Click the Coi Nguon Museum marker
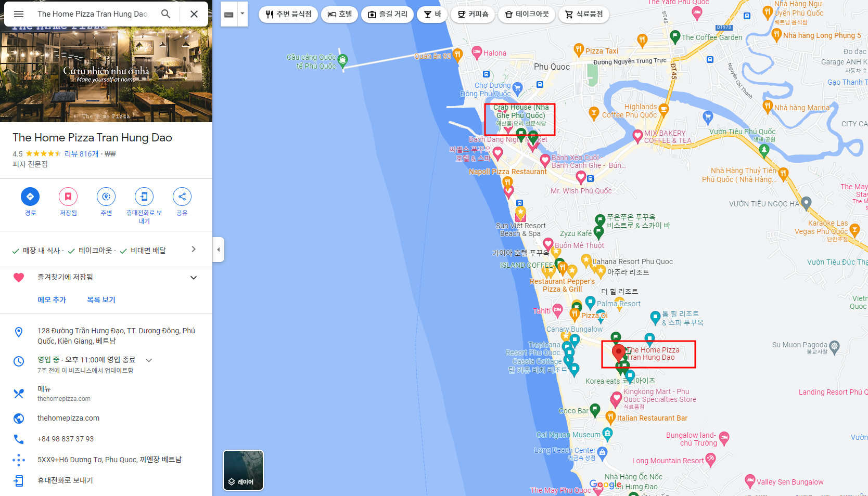 point(607,433)
